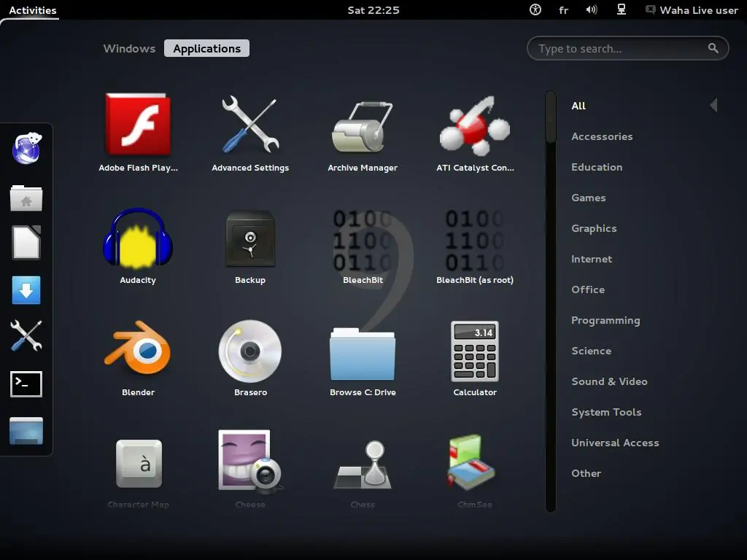The image size is (747, 560).
Task: Open home folder from the dash
Action: pos(26,197)
